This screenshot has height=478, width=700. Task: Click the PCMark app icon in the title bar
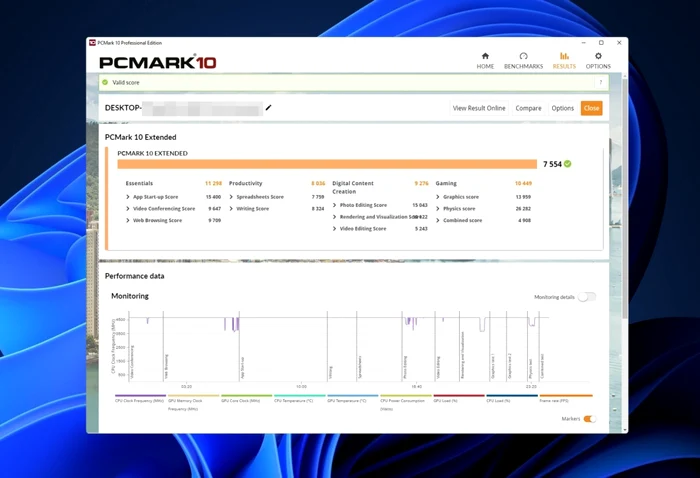point(92,43)
